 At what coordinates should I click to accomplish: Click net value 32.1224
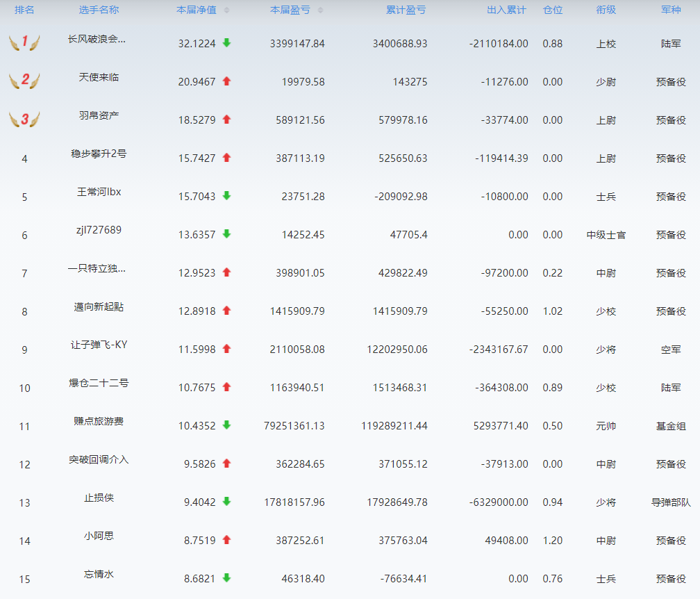pos(197,44)
